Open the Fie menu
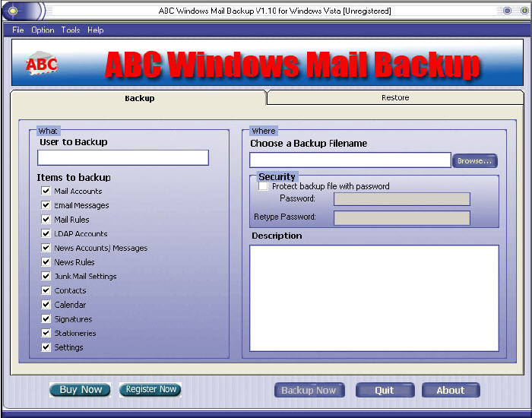Viewport: 532px width, 418px height. pos(18,30)
